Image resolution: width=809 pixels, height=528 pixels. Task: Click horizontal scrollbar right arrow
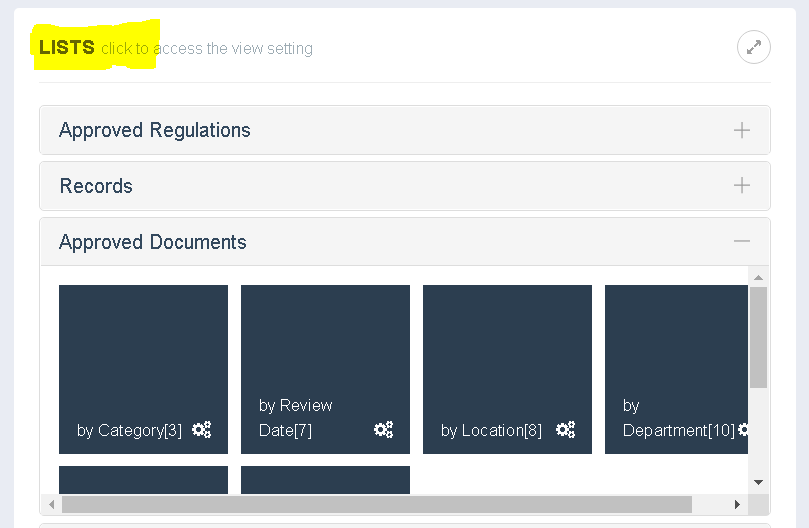click(737, 504)
